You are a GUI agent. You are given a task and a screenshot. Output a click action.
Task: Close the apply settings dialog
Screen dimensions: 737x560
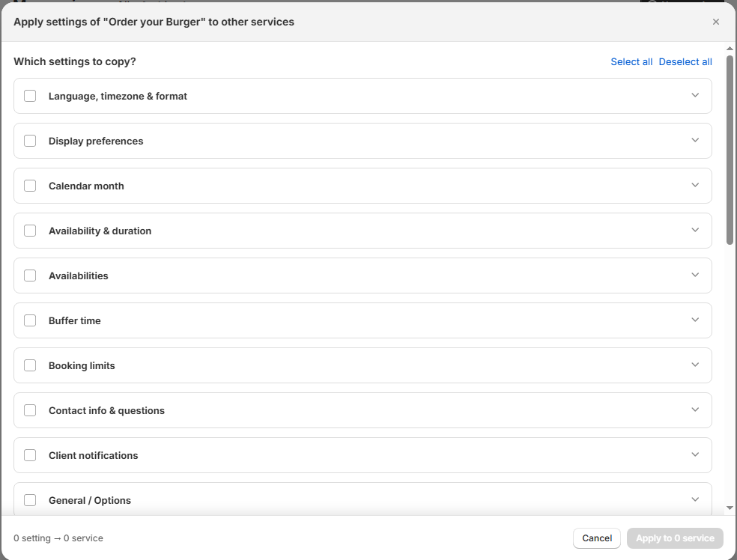[x=715, y=22]
